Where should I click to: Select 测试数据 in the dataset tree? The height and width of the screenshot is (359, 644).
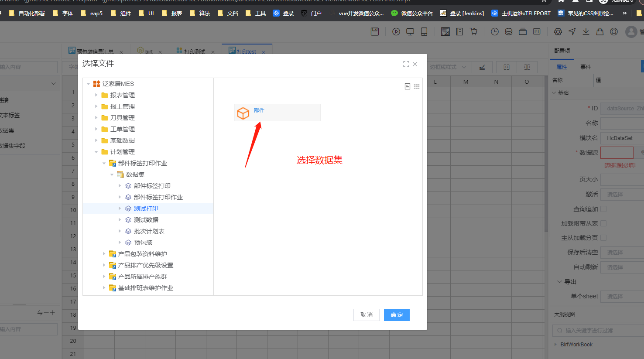[x=146, y=220]
